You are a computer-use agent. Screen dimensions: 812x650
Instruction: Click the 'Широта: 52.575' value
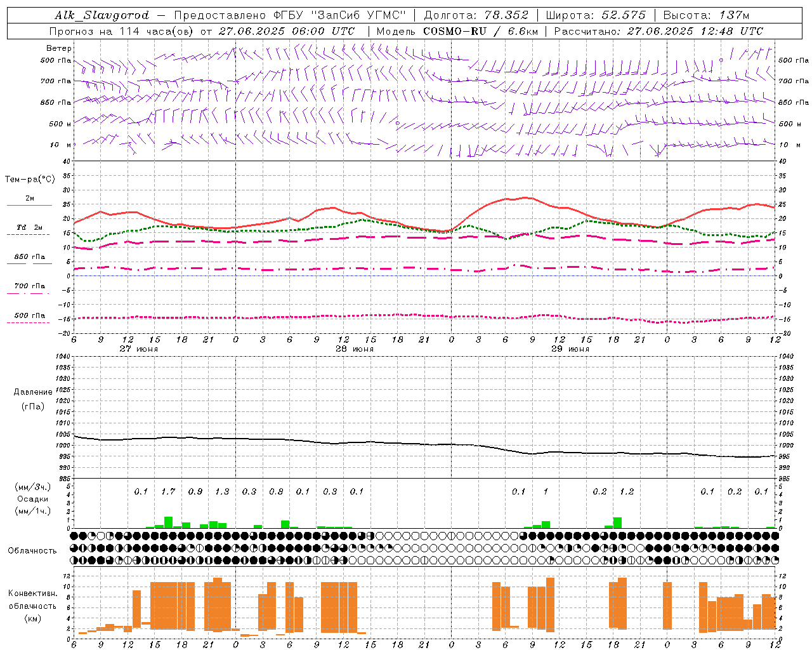coord(596,15)
